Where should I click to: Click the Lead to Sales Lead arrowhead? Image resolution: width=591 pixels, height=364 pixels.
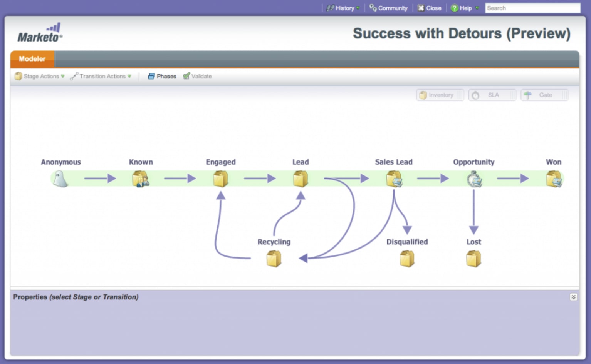pyautogui.click(x=365, y=179)
